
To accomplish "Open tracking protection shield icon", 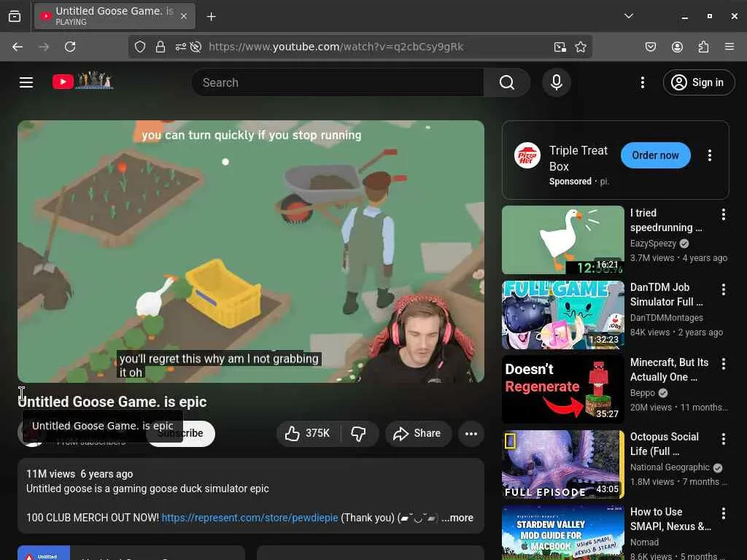I will (139, 47).
